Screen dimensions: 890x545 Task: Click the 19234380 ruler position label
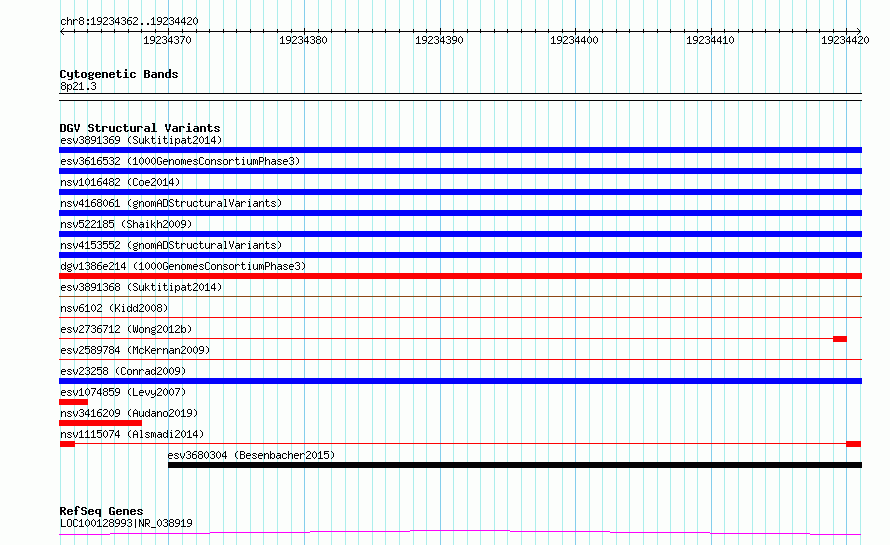click(x=303, y=40)
